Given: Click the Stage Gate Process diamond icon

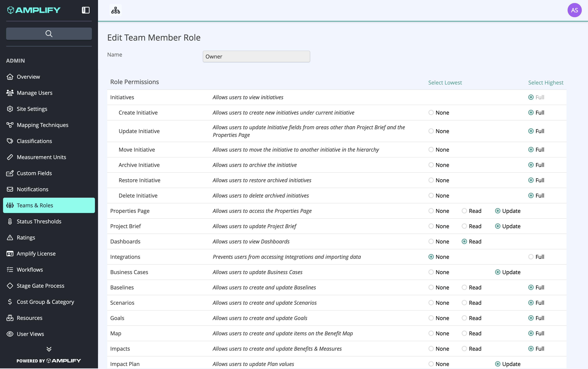Looking at the screenshot, I should tap(10, 286).
